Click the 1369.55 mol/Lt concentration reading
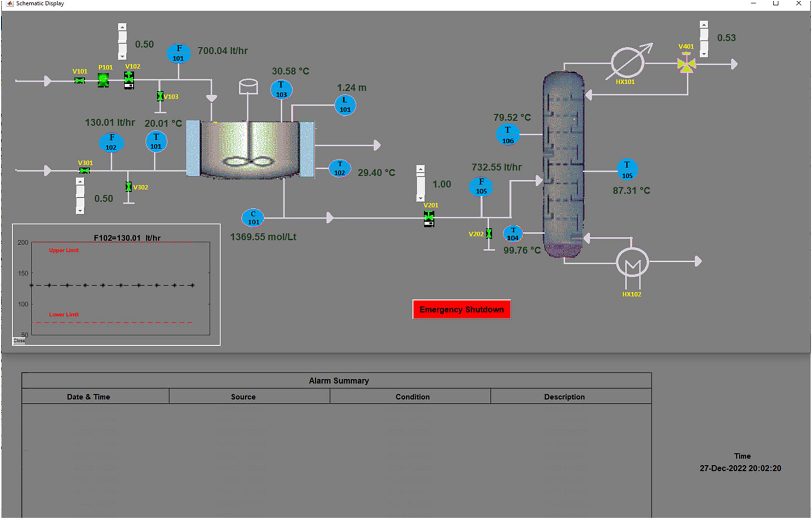Screen dimensions: 812x519 263,237
